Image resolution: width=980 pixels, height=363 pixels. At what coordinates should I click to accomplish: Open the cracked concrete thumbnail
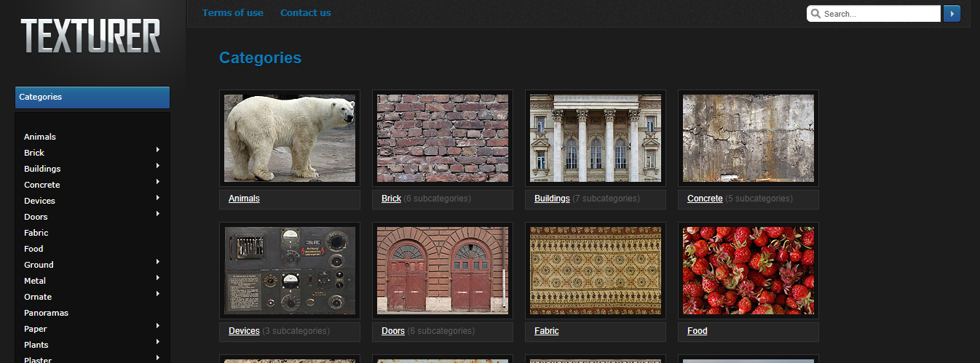(748, 138)
